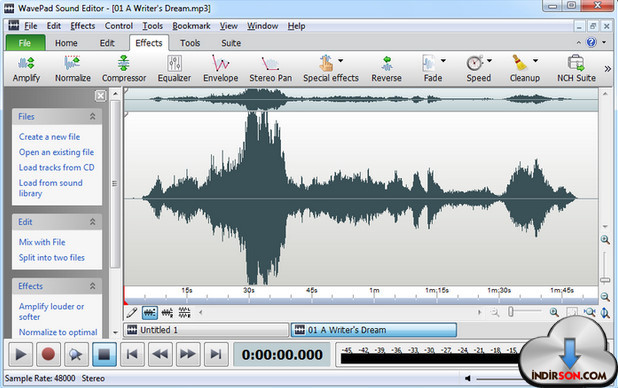Image resolution: width=618 pixels, height=388 pixels.
Task: Open the Compressor effect
Action: point(124,68)
